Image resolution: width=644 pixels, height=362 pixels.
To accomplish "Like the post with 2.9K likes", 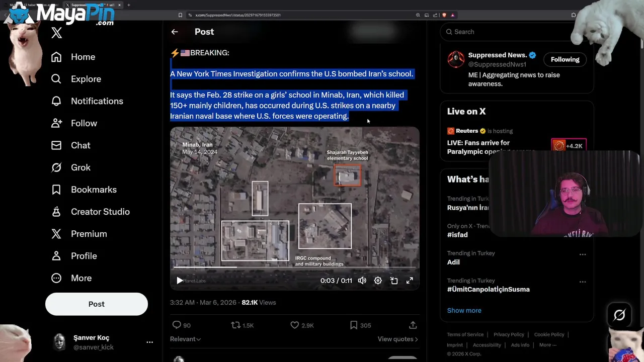I will 302,325.
